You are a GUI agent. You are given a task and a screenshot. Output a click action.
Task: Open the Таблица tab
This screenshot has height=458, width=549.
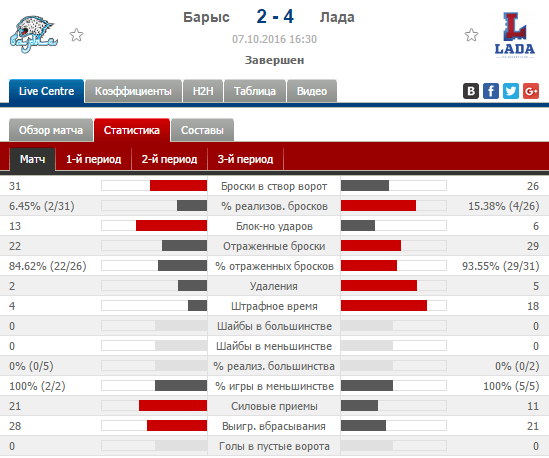tap(255, 91)
